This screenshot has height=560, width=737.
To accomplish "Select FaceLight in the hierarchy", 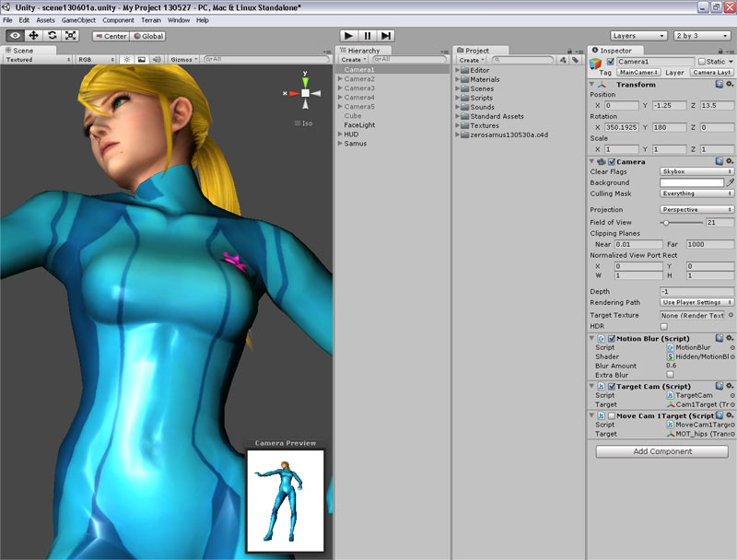I will point(359,125).
